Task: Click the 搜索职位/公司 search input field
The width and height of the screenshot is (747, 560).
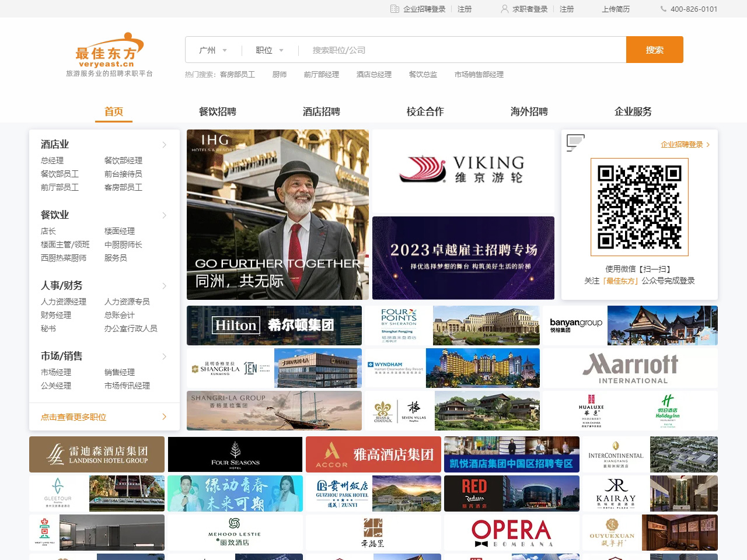Action: coord(461,50)
